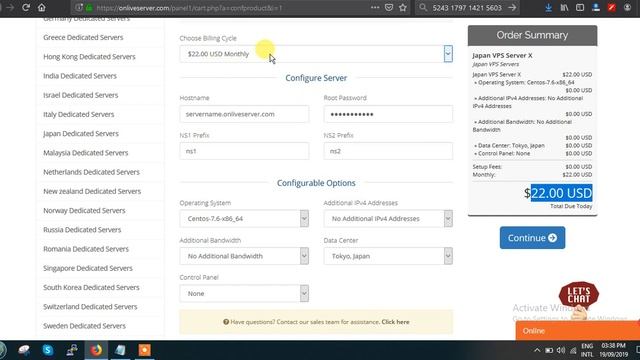640x360 pixels.
Task: Open orange recorder app in taskbar
Action: click(x=144, y=350)
